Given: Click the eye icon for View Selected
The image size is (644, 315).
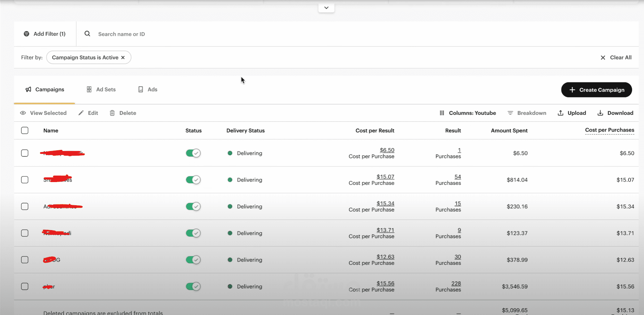Looking at the screenshot, I should 23,113.
